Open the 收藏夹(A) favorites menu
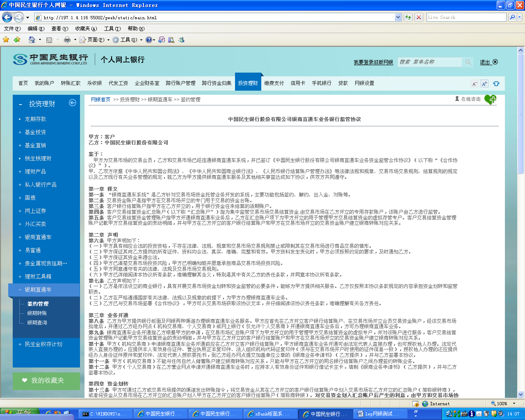 point(86,29)
